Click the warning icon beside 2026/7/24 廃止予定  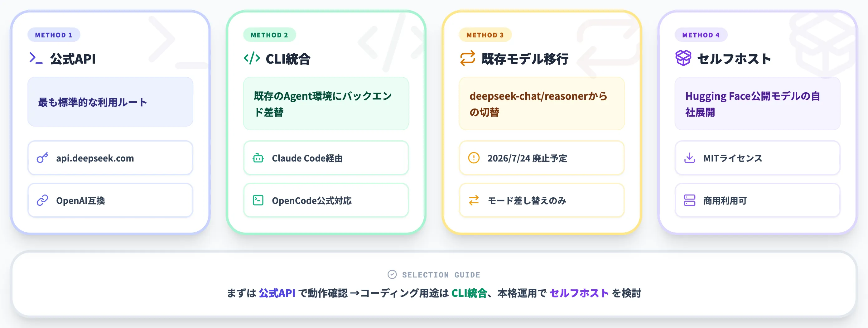coord(474,158)
